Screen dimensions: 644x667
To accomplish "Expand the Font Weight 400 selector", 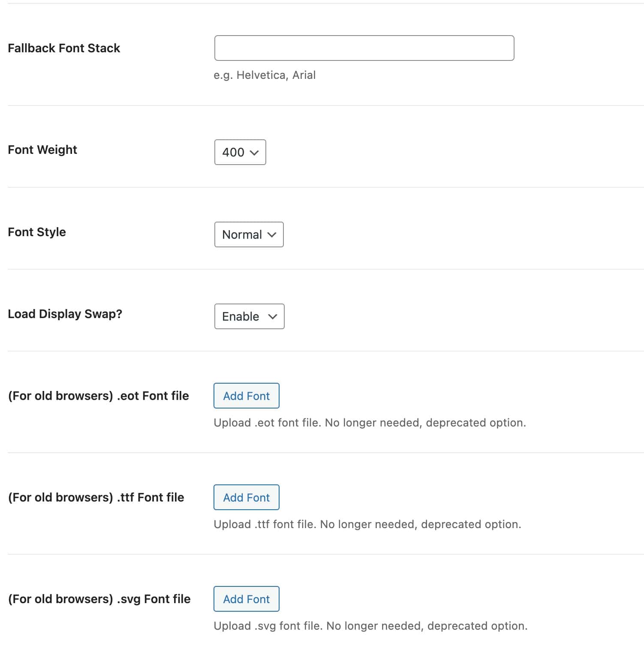I will coord(240,152).
